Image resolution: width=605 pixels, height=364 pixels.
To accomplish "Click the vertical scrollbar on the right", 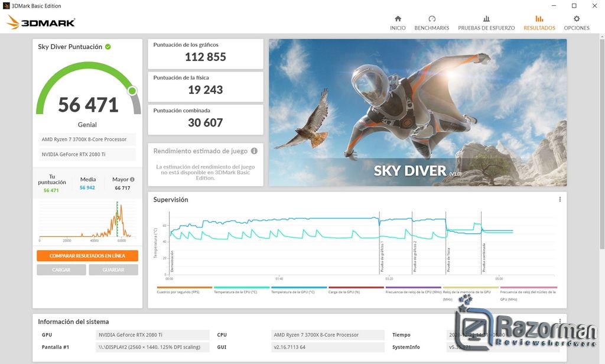I will [x=602, y=143].
